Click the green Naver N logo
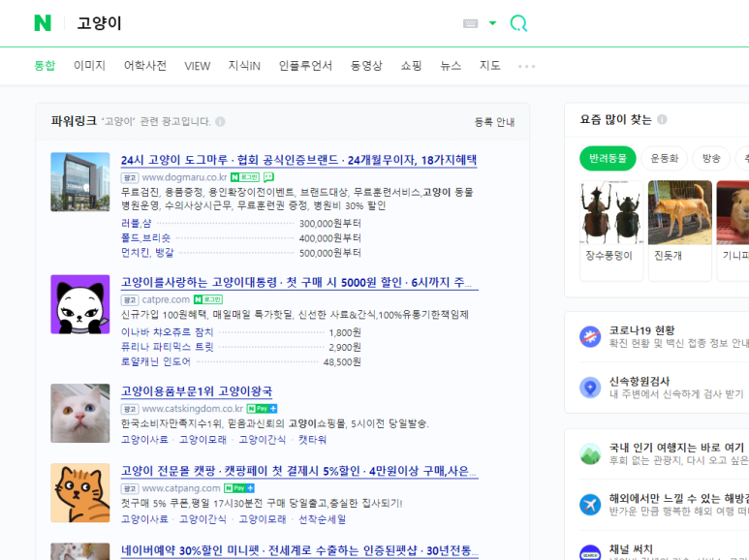The height and width of the screenshot is (560, 749). tap(43, 22)
